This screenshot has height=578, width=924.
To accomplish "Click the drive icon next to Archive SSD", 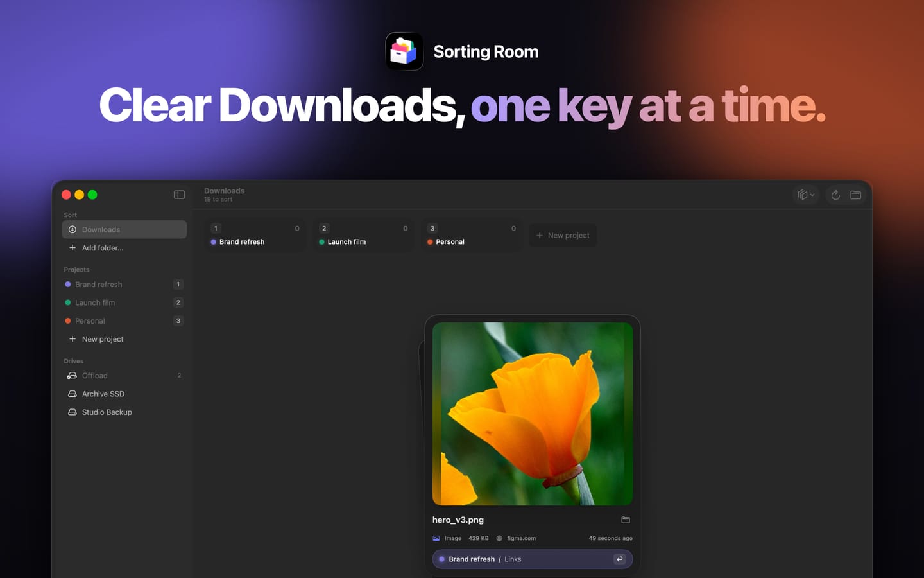I will coord(73,394).
